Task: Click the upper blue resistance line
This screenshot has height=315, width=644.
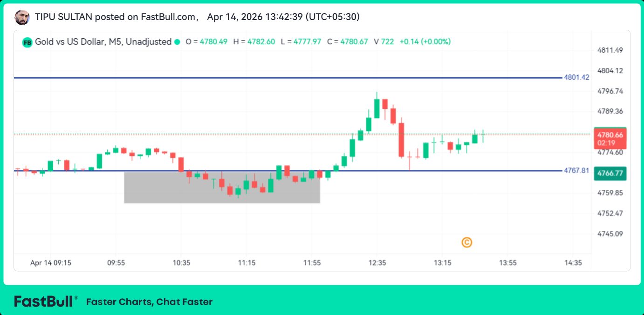Action: coord(280,78)
